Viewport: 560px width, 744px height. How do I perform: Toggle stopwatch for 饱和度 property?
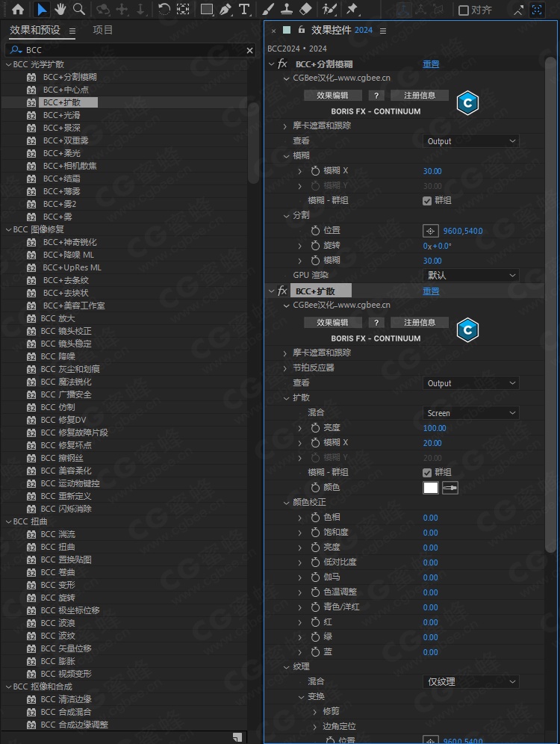tap(315, 533)
